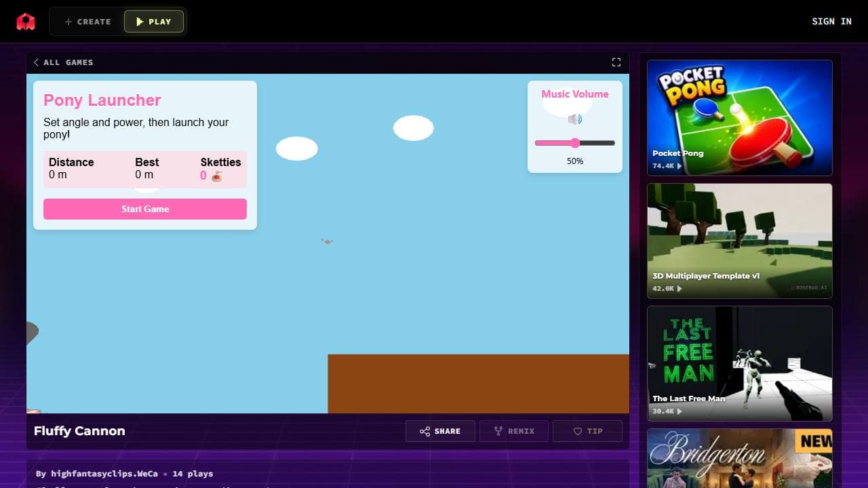Open the Rosebud home logo
Screen dimensions: 868x488
(26, 22)
